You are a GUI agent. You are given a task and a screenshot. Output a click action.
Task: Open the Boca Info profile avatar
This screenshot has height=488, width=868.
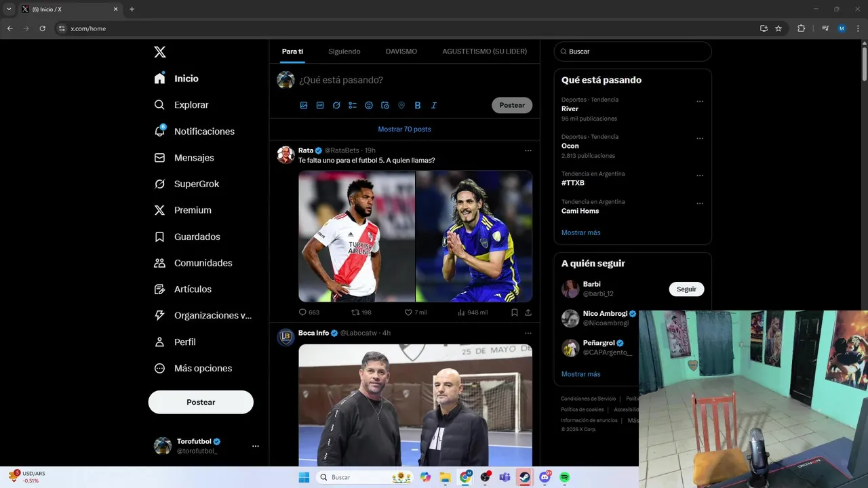click(x=285, y=337)
